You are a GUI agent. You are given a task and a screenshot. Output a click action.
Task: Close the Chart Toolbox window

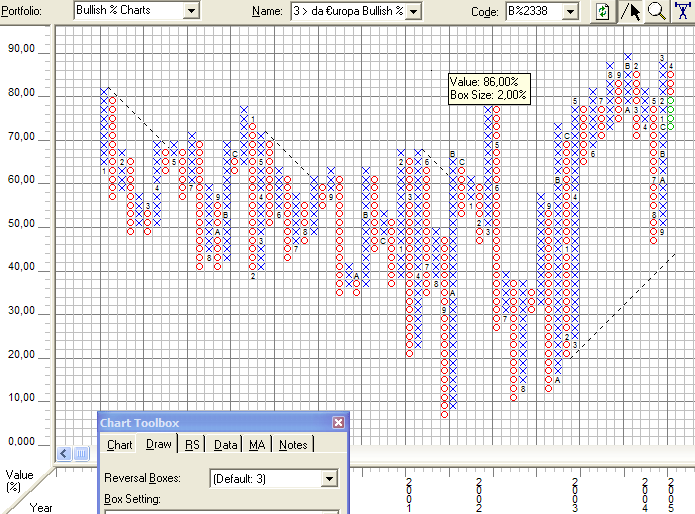[338, 423]
